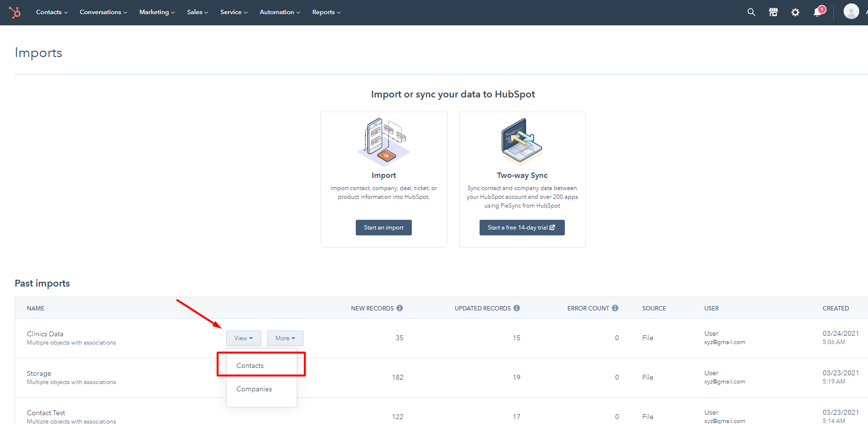Toggle the View dropdown for Clinics Data
This screenshot has width=868, height=424.
[x=244, y=338]
